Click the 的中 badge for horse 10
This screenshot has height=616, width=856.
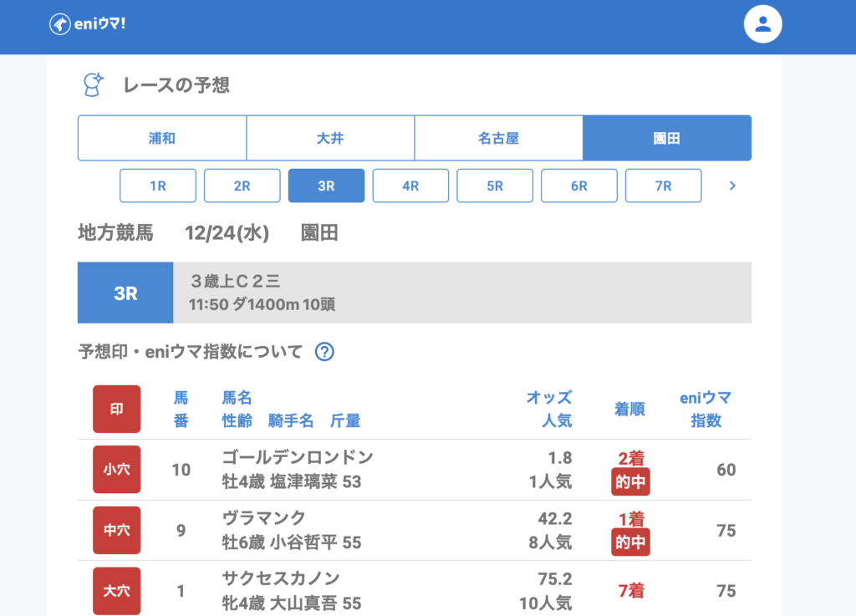click(630, 482)
